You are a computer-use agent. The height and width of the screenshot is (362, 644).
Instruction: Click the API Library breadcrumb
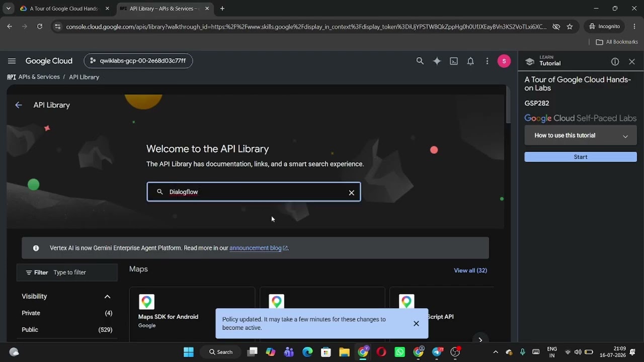84,77
